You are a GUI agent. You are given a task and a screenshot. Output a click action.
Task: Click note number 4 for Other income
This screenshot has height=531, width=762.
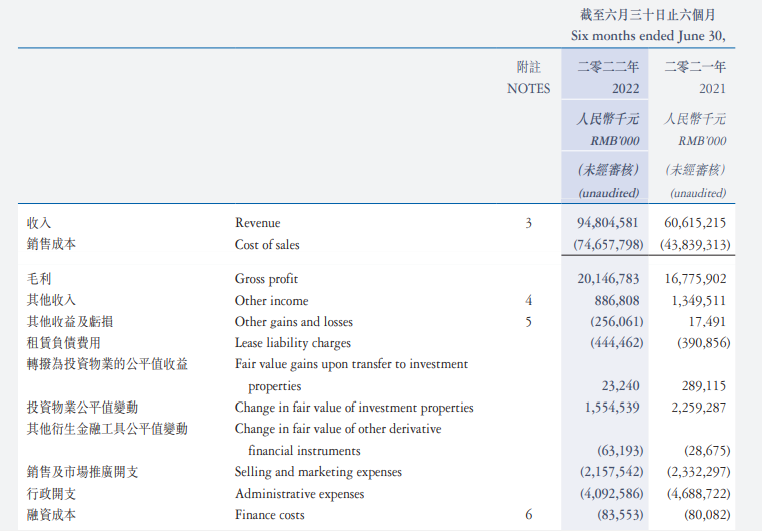coord(529,300)
